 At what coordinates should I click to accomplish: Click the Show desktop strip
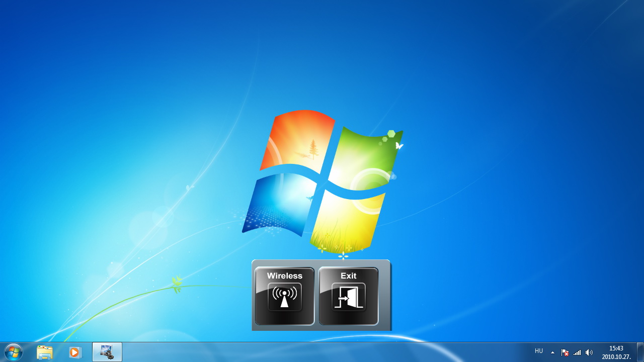click(x=640, y=352)
